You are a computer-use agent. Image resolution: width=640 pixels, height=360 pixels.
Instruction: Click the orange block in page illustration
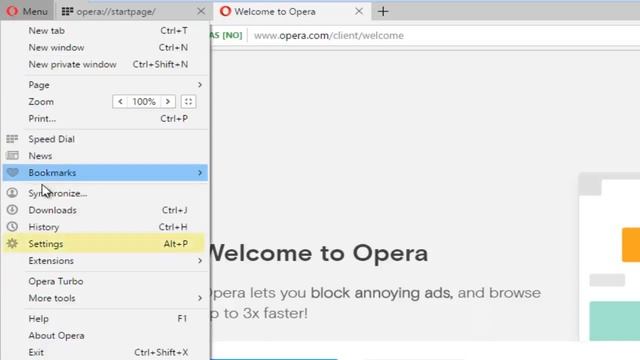pyautogui.click(x=631, y=245)
